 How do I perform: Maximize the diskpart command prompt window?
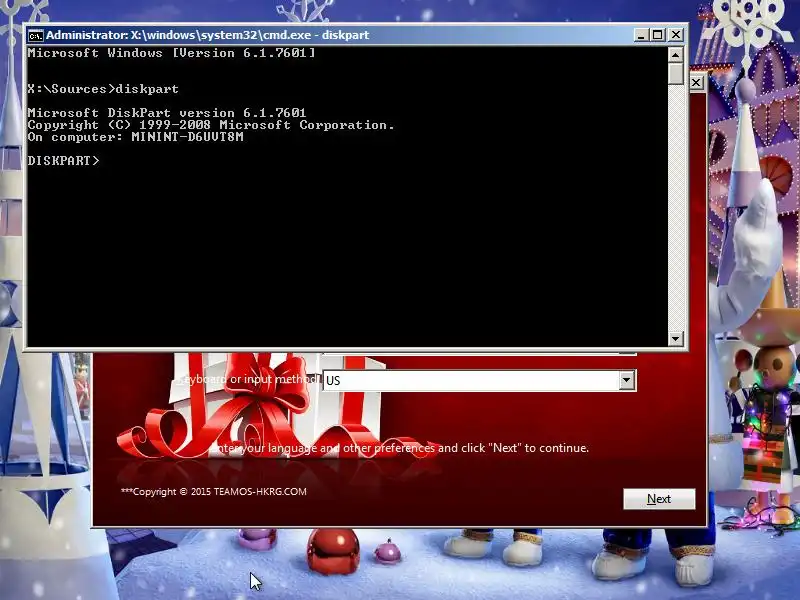[x=658, y=35]
